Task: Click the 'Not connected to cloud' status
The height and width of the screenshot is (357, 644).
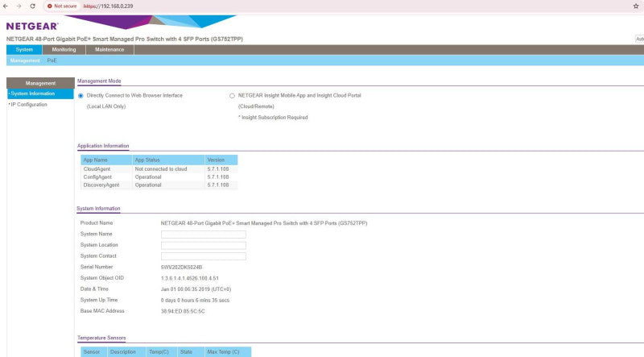Action: tap(161, 169)
